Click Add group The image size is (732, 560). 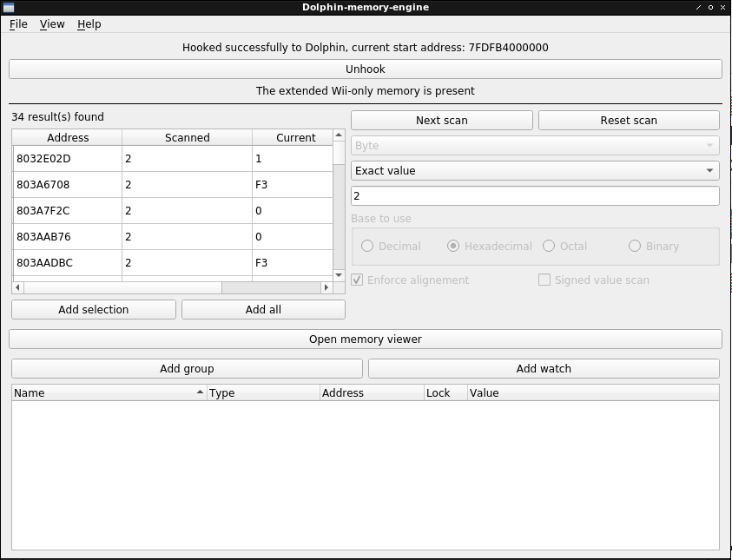[x=187, y=369]
